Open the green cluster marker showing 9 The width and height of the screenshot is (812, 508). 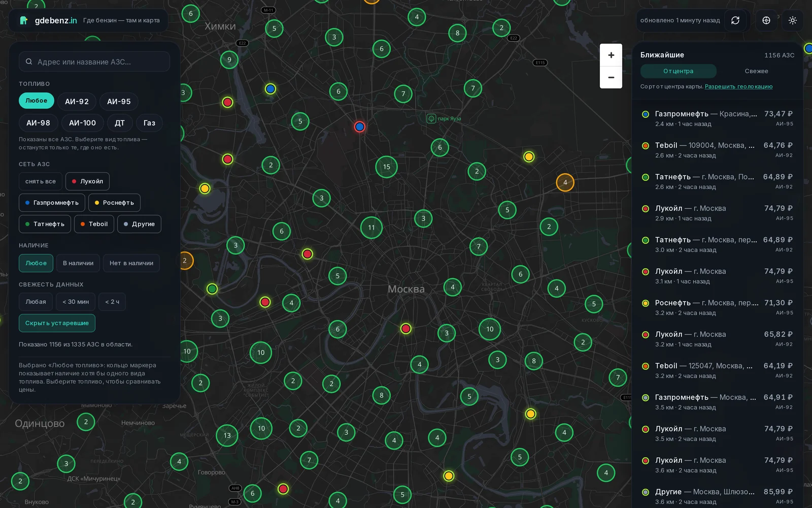229,60
